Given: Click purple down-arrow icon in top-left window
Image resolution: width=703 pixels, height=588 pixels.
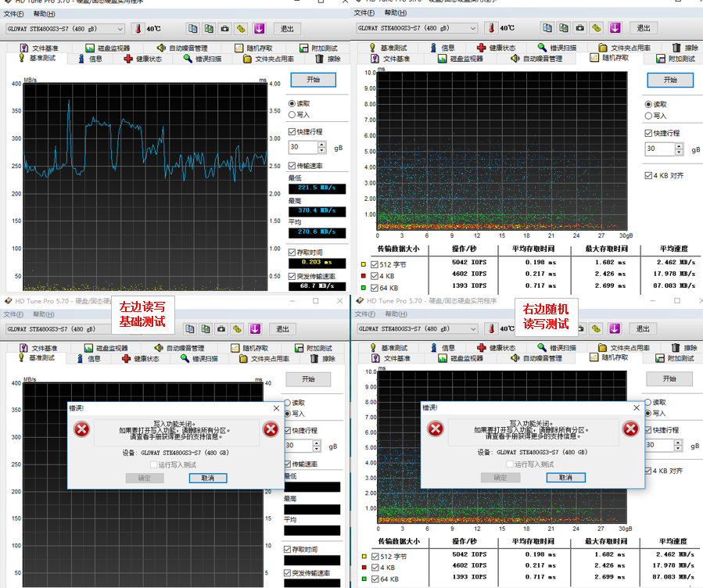Looking at the screenshot, I should (259, 29).
